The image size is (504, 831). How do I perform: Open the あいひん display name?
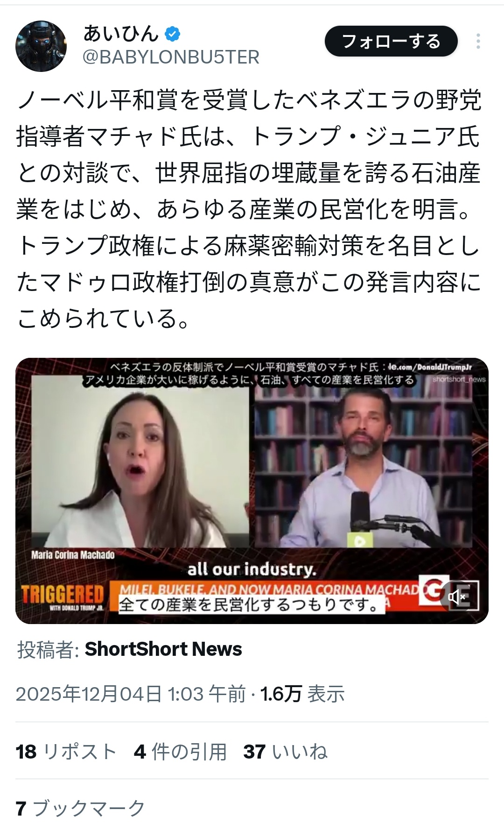(120, 34)
